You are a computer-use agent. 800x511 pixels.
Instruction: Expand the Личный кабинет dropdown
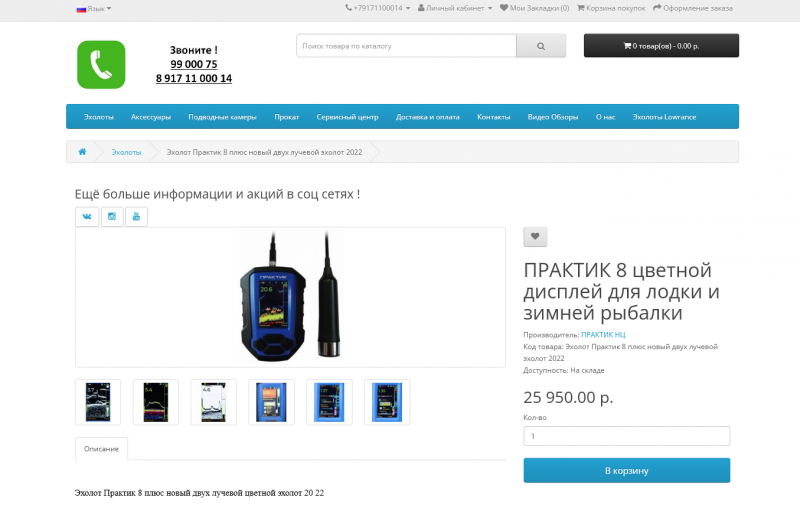point(455,8)
